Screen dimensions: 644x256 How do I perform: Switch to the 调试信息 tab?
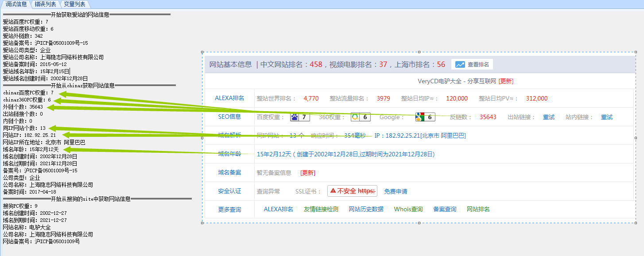click(x=16, y=4)
